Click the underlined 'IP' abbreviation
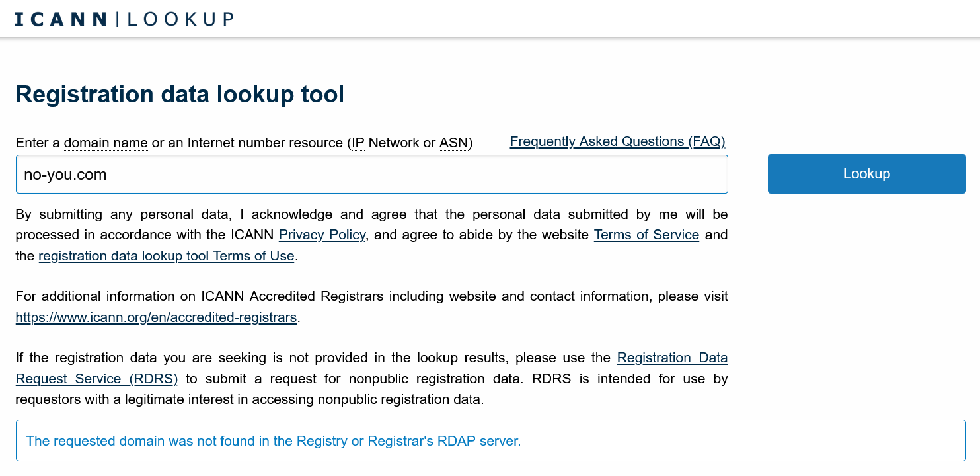This screenshot has height=476, width=980. tap(358, 143)
